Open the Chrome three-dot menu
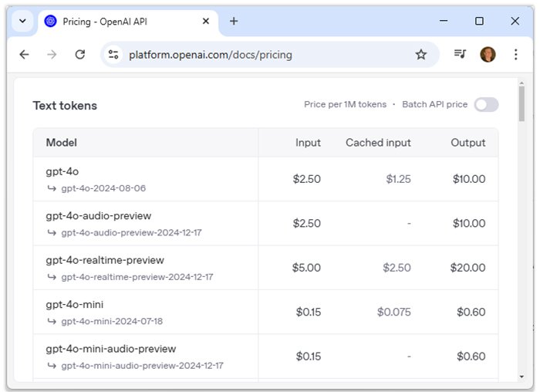 click(515, 55)
